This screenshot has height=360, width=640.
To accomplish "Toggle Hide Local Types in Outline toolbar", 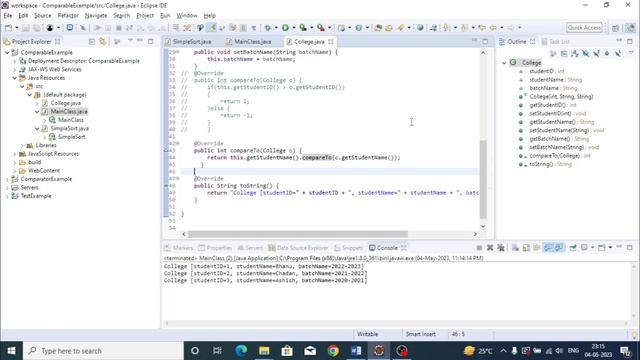I will 618,53.
